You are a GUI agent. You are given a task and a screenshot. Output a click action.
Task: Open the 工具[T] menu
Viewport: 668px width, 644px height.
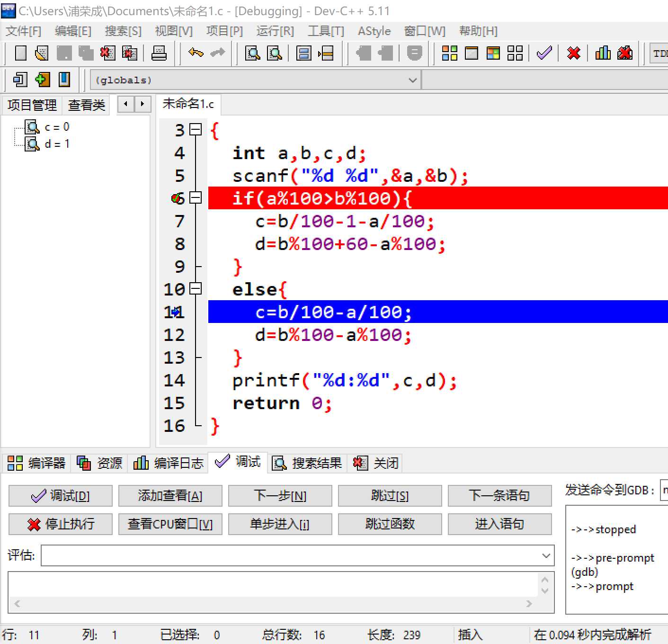click(326, 31)
